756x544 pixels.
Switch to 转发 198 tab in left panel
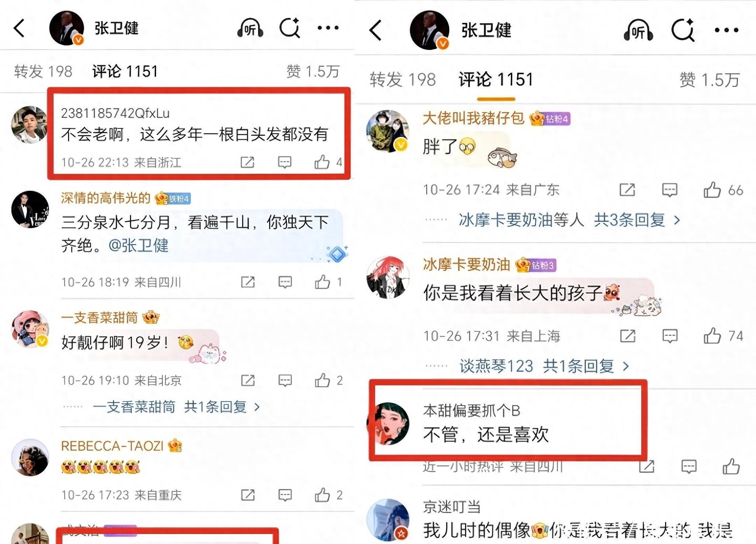click(43, 72)
